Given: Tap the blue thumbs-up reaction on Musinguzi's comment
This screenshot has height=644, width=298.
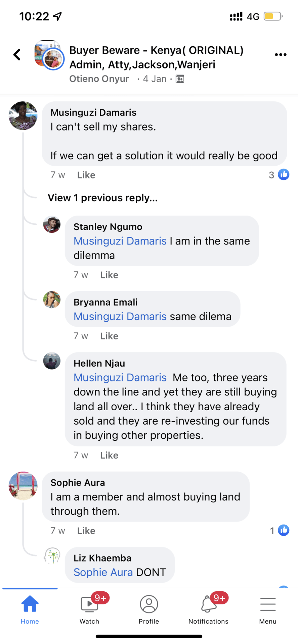Looking at the screenshot, I should [284, 175].
